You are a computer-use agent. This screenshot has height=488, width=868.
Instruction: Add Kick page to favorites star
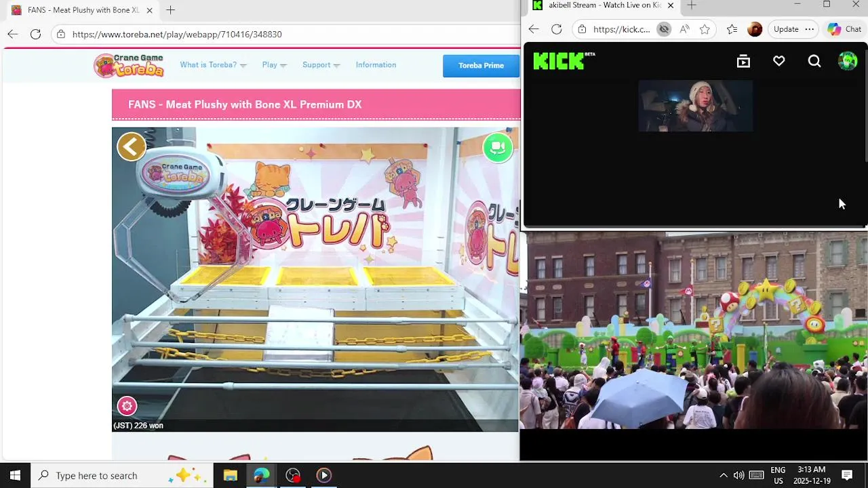[x=705, y=29]
